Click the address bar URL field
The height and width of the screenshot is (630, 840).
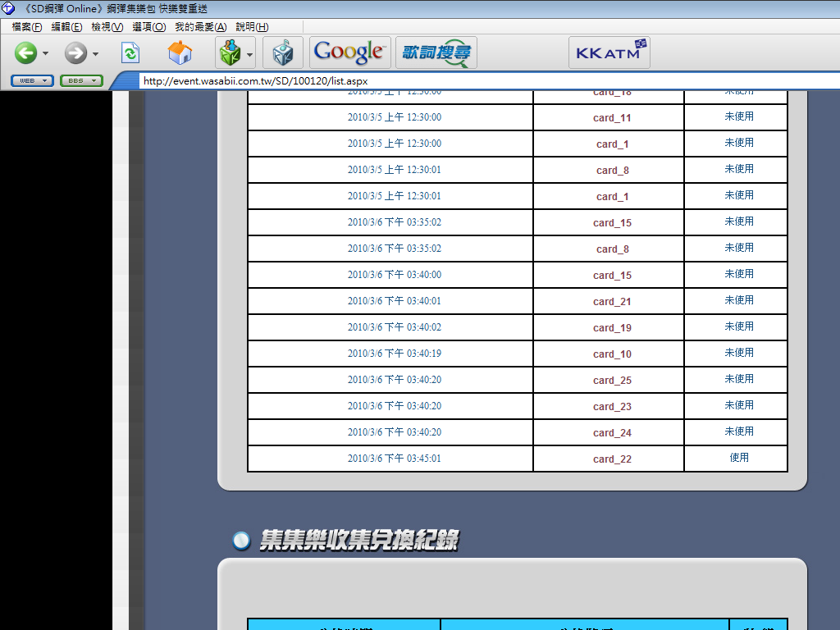(x=490, y=81)
